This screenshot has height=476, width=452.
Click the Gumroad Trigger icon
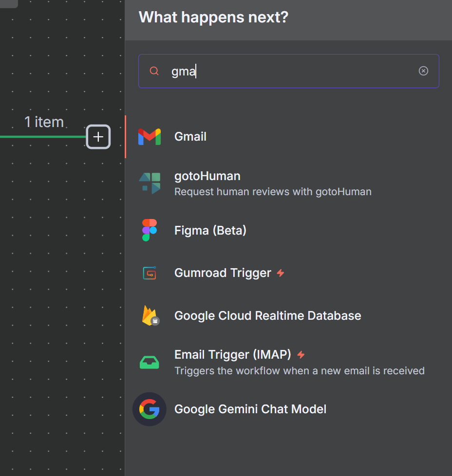pyautogui.click(x=150, y=273)
